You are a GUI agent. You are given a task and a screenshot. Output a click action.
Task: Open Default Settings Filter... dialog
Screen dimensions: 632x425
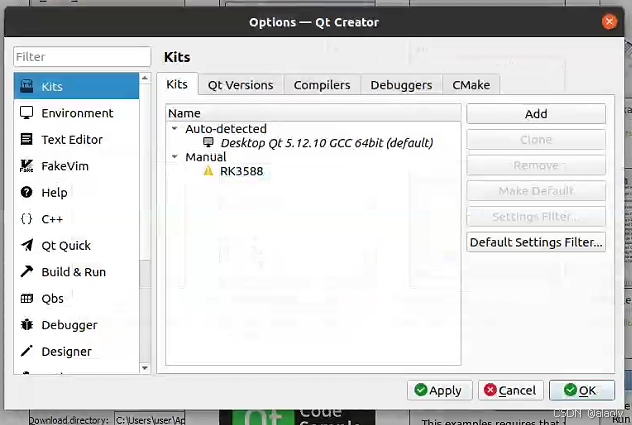pos(536,242)
